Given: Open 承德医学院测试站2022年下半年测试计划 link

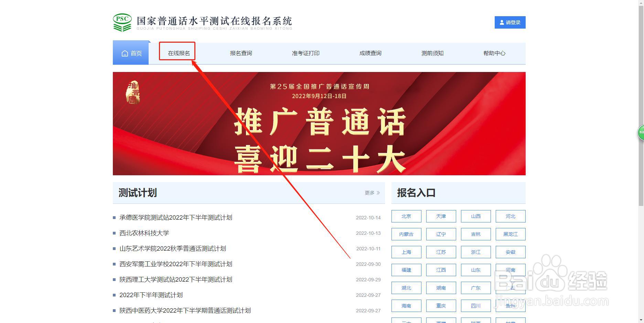Looking at the screenshot, I should 175,217.
